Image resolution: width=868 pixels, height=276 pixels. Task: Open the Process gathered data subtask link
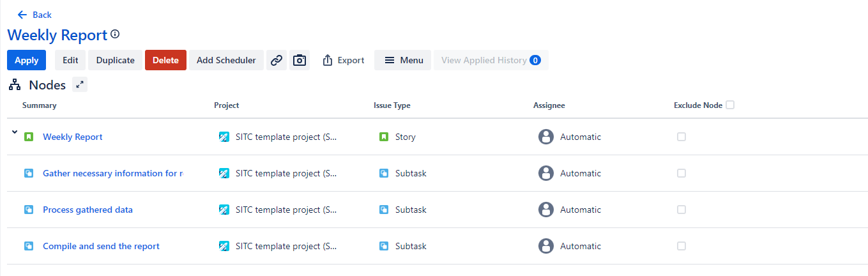(88, 210)
